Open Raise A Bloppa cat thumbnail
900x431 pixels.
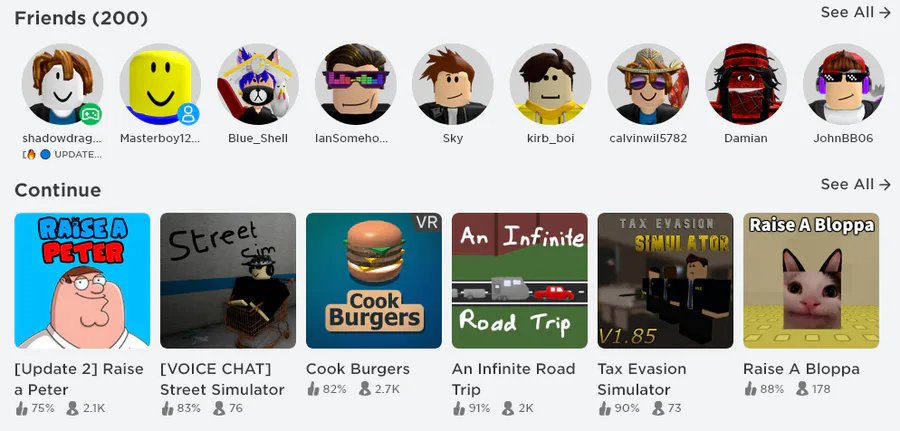pos(811,281)
